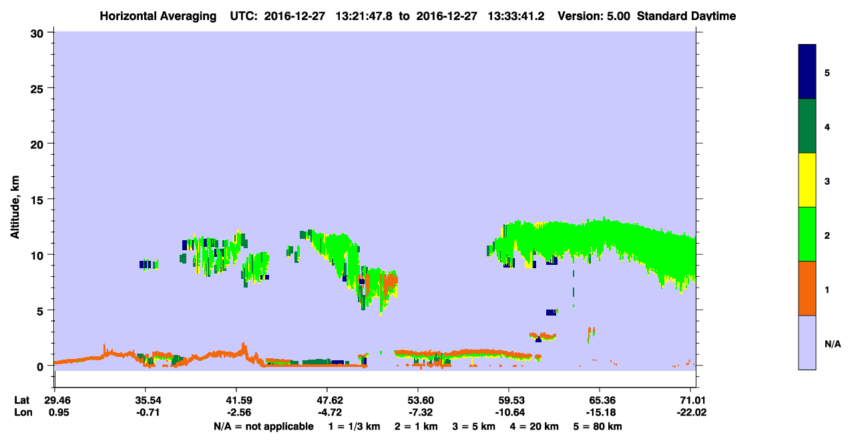Click longitude value -22.02
The width and height of the screenshot is (868, 445).
tap(690, 412)
